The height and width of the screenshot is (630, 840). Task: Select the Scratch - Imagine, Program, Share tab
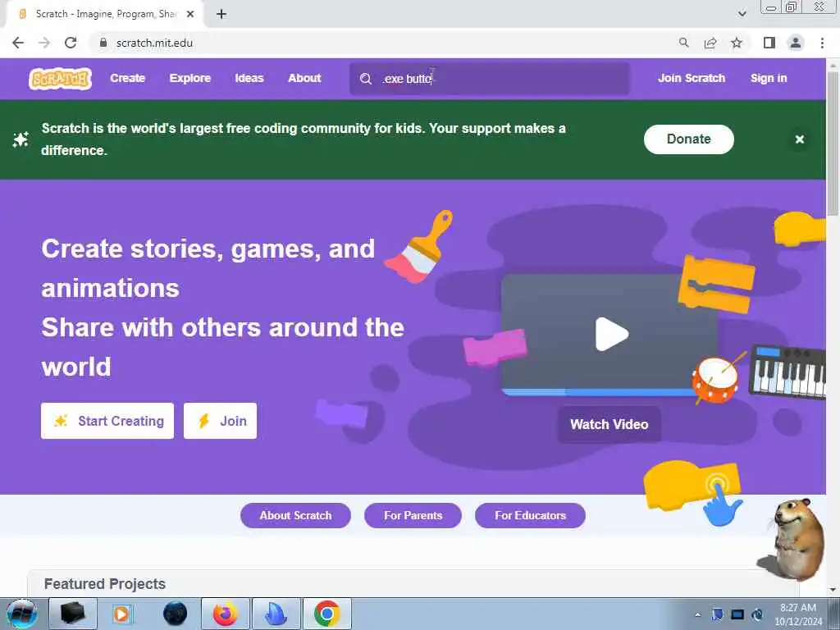pyautogui.click(x=104, y=14)
